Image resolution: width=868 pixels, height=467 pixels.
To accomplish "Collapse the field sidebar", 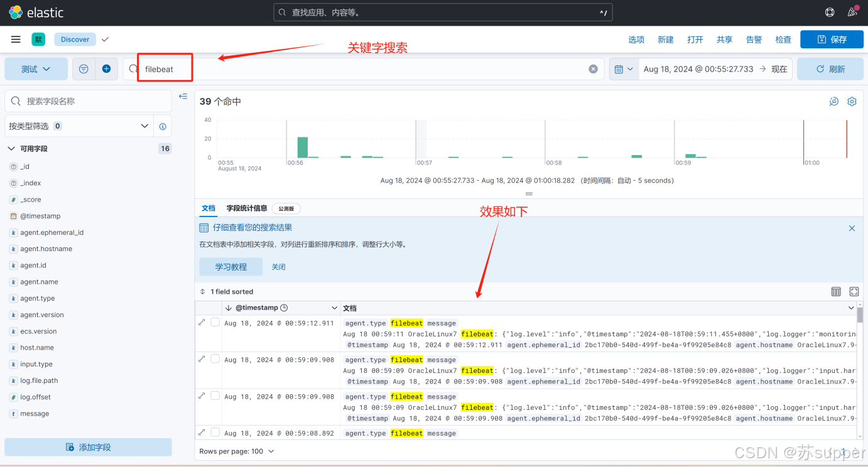I will 183,96.
